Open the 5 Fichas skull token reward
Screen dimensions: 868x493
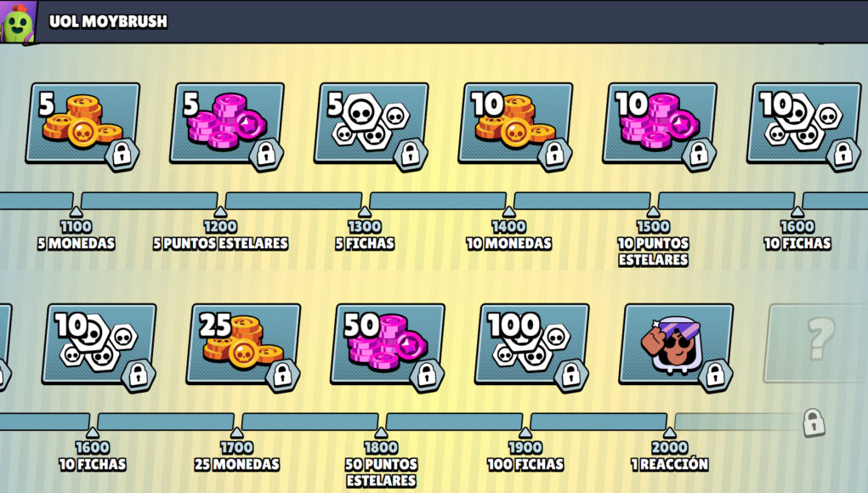click(x=372, y=123)
